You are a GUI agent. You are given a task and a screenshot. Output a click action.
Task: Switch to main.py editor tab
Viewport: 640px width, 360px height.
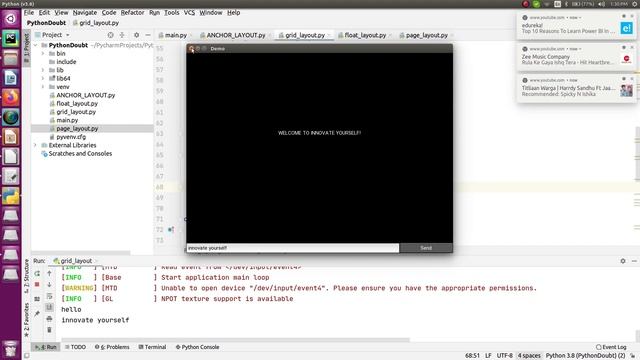[176, 36]
